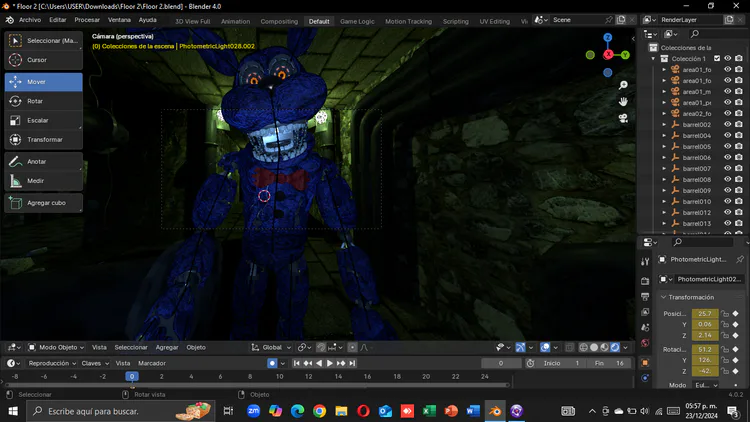Open the Output properties tab icon
Screen dimensions: 750x422
[x=645, y=296]
